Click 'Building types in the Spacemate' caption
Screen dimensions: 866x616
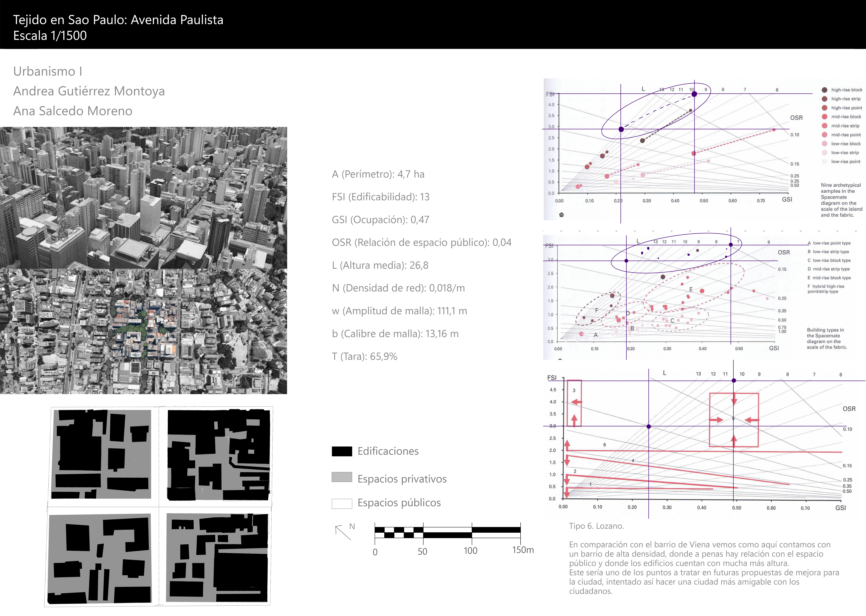click(x=827, y=339)
